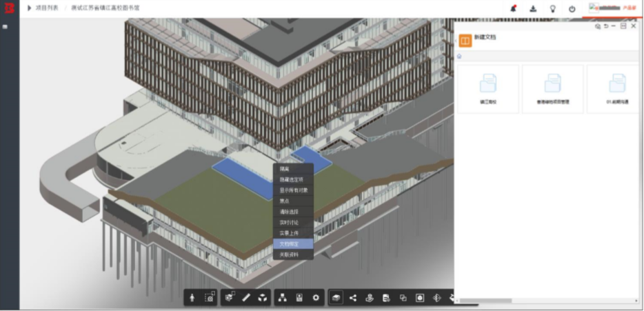
Task: Click the horizontal scrollbar of document panel
Action: [x=485, y=301]
